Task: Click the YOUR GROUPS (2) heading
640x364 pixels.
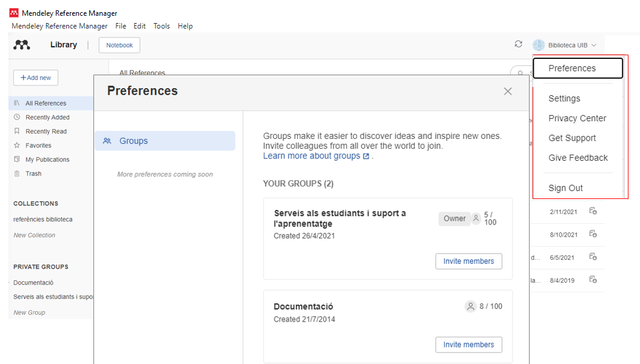Action: pyautogui.click(x=298, y=184)
